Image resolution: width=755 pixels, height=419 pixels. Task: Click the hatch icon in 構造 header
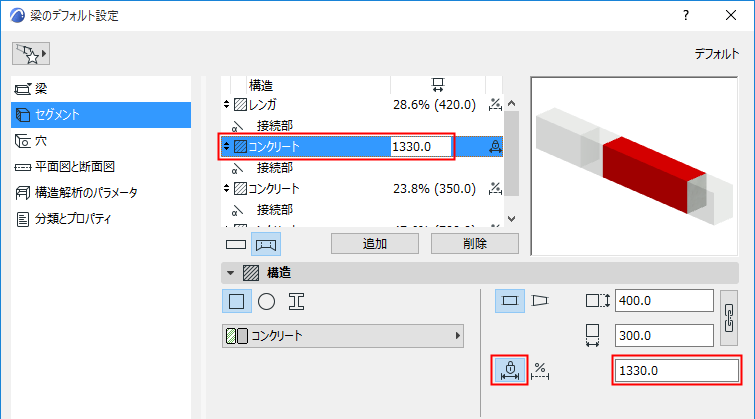coord(251,273)
